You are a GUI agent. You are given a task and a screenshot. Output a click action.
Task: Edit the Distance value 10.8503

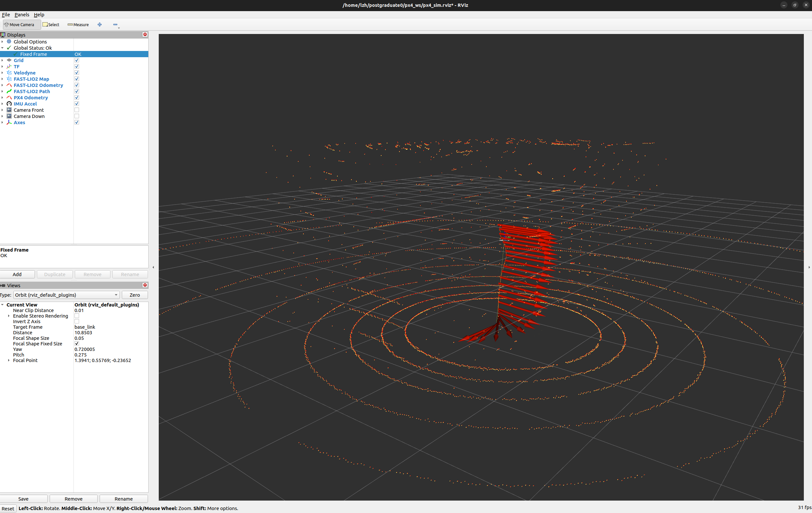pos(111,333)
